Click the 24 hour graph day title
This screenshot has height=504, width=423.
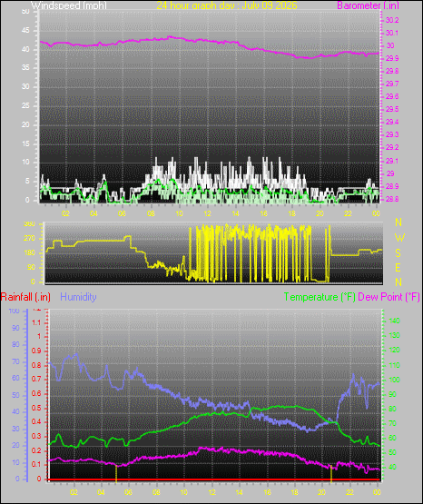click(x=227, y=5)
